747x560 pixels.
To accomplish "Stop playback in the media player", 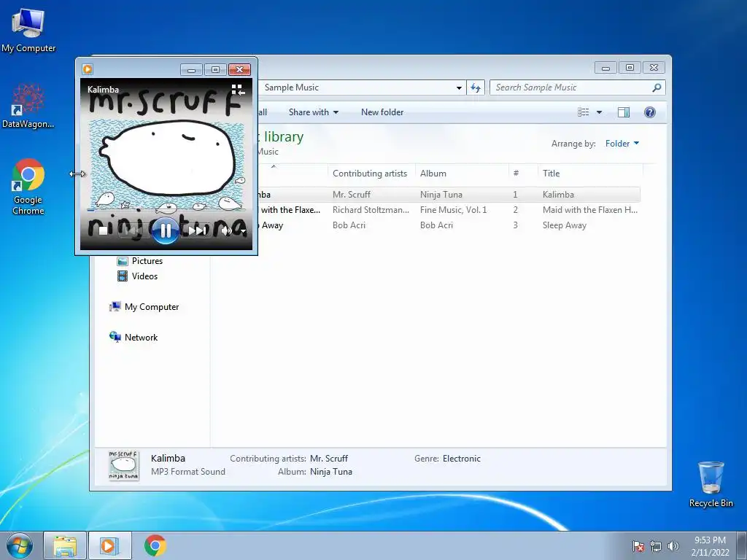I will [x=102, y=231].
